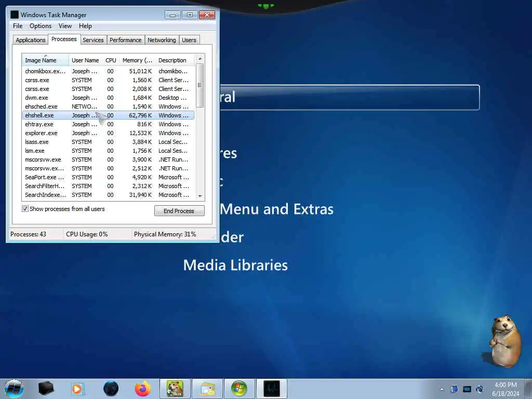Select the ehshell.exe process
This screenshot has height=399, width=532.
point(108,115)
